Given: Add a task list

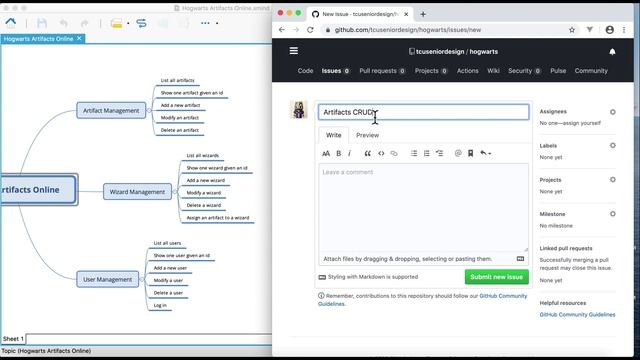Looking at the screenshot, I should (439, 153).
